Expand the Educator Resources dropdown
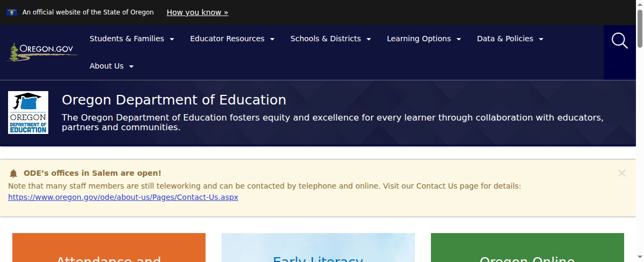644x262 pixels. 232,39
